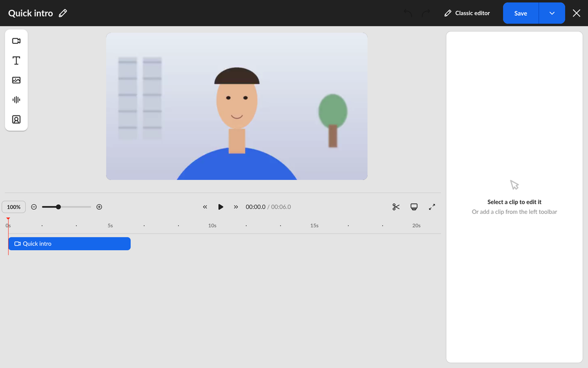588x368 pixels.
Task: Adjust the timeline zoom slider handle
Action: pyautogui.click(x=59, y=207)
